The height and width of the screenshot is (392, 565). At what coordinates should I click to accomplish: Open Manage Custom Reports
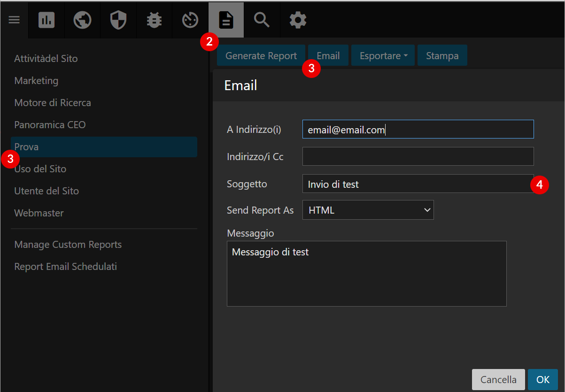point(68,244)
